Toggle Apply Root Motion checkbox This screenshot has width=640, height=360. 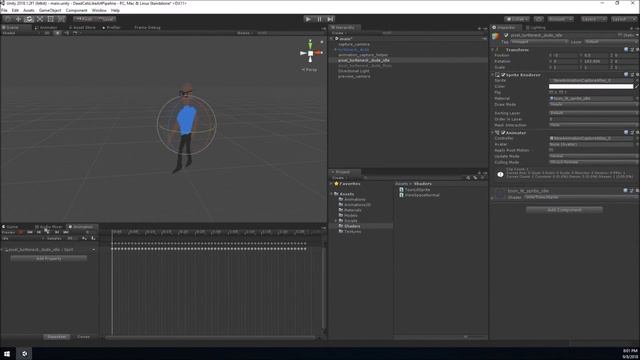(551, 150)
